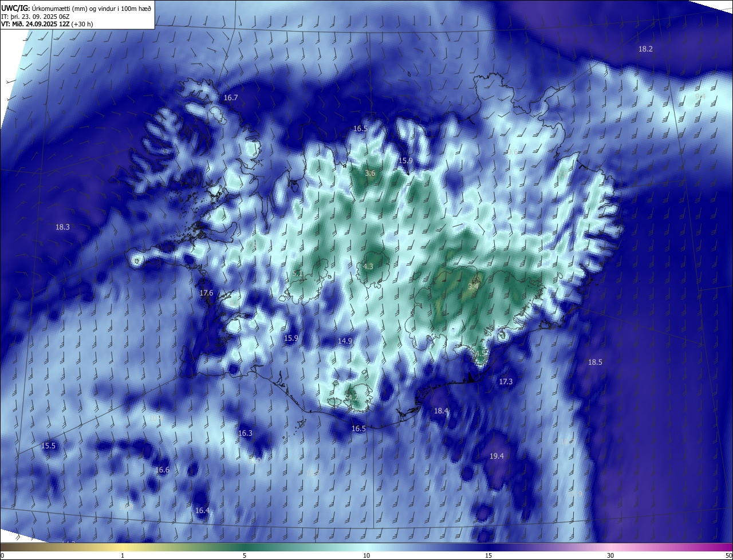Click the colorbar tick label 30

pos(610,555)
